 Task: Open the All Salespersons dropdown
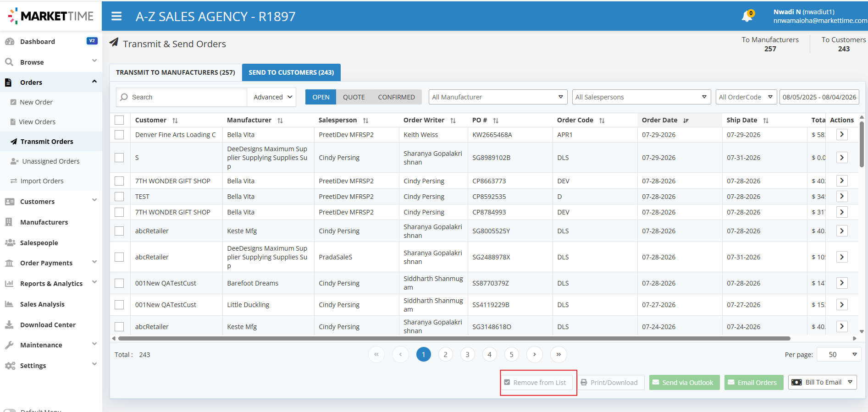point(641,97)
